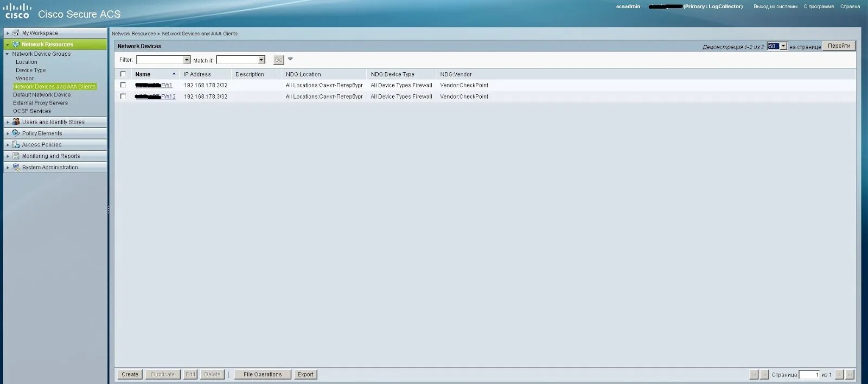Image resolution: width=868 pixels, height=384 pixels.
Task: Go to previous page arrow icon
Action: [x=764, y=375]
